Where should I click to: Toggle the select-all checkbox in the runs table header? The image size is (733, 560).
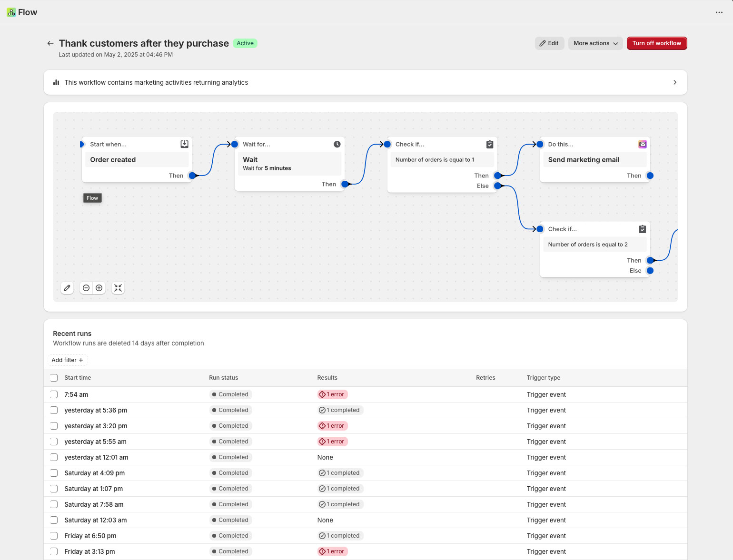(x=54, y=377)
